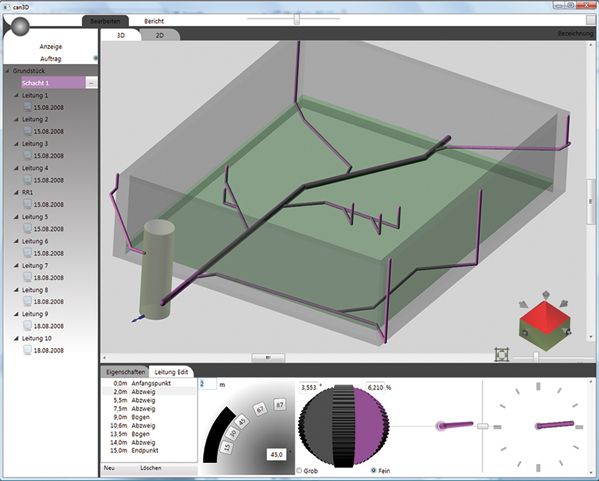
Task: Select the 87 degree angle chip
Action: pos(280,405)
